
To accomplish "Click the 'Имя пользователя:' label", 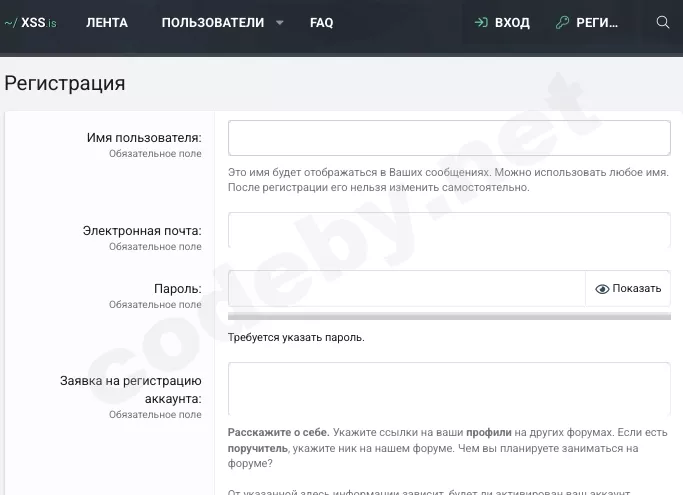I will pyautogui.click(x=144, y=138).
